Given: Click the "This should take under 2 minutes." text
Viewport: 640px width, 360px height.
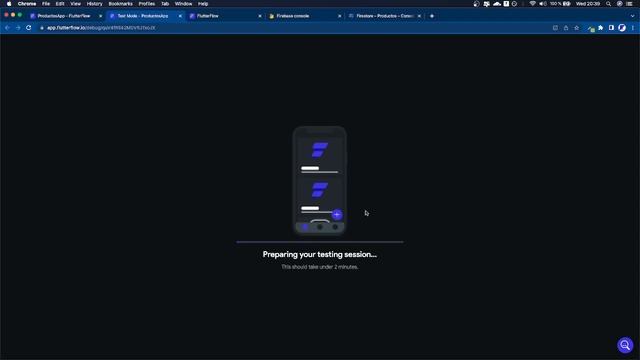Looking at the screenshot, I should tap(320, 267).
